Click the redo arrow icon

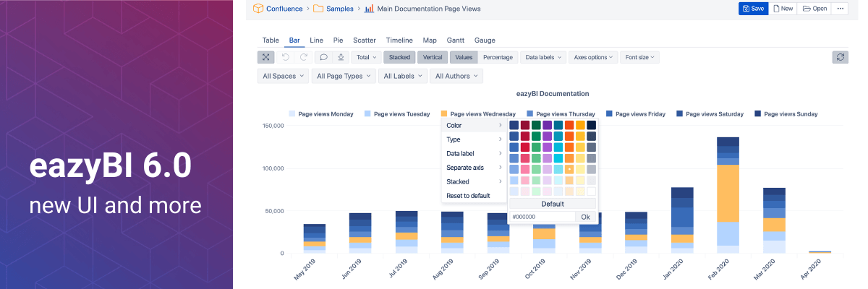(x=304, y=57)
